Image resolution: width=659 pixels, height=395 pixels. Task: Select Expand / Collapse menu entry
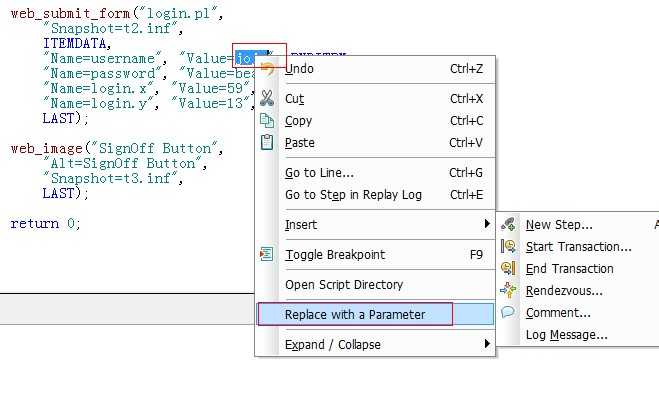375,345
